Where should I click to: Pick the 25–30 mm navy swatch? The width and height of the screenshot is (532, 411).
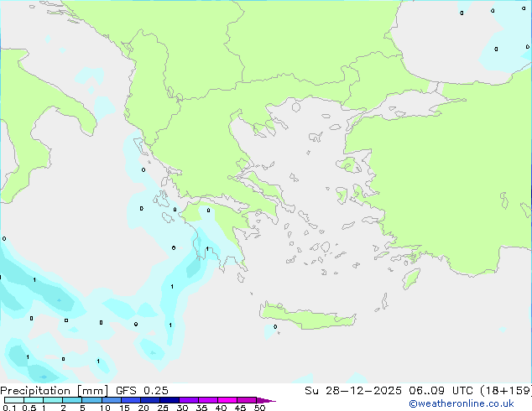pos(170,400)
